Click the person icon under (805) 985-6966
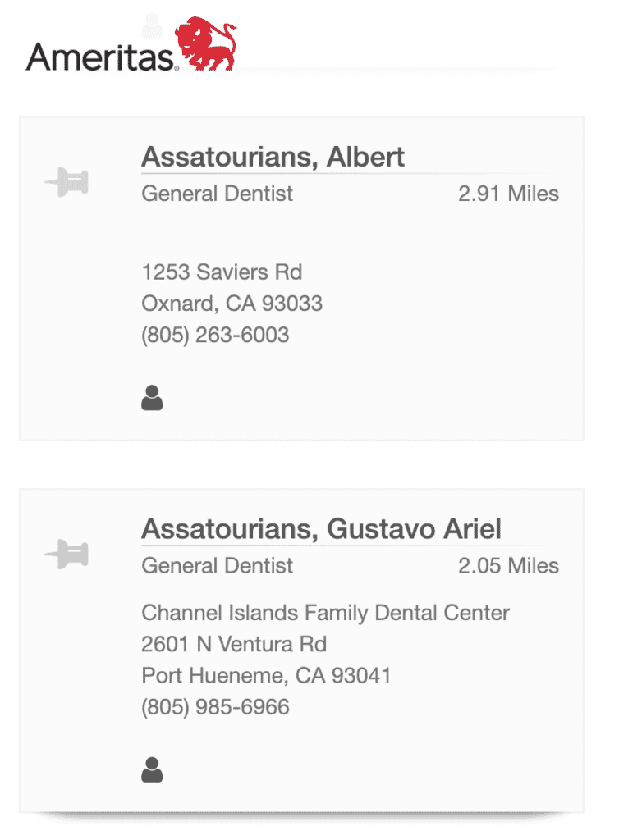 152,769
